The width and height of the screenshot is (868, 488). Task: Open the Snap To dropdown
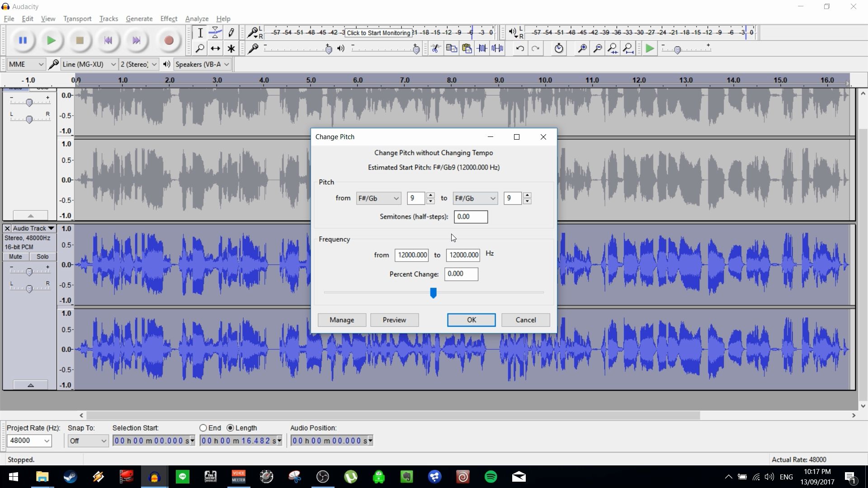pyautogui.click(x=87, y=441)
